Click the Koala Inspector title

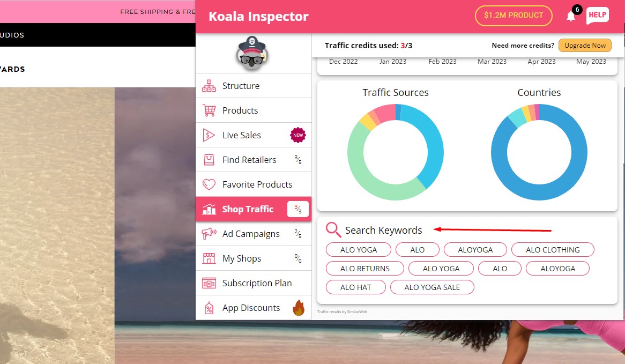[x=258, y=16]
